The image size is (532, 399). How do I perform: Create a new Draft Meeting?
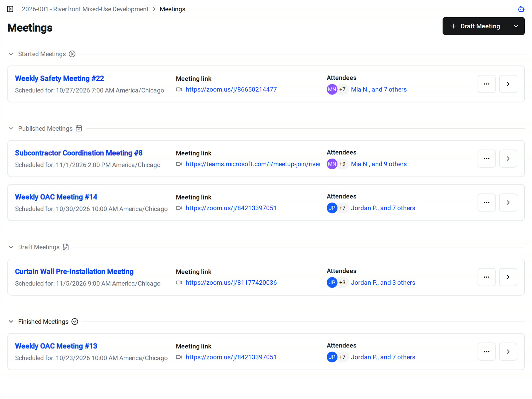475,26
